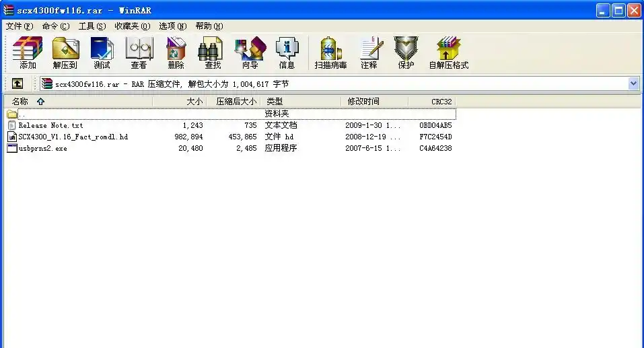644x348 pixels.
Task: Open the Tools (工具) menu
Action: point(92,26)
